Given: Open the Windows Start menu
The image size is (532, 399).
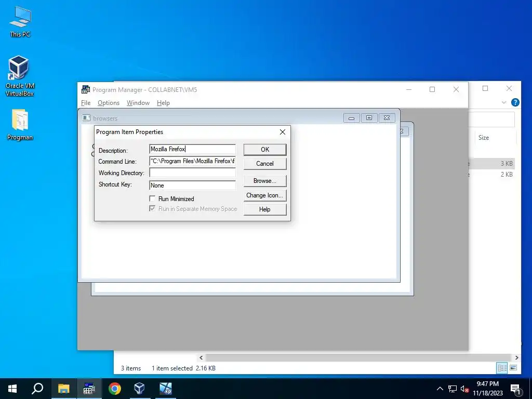Looking at the screenshot, I should pyautogui.click(x=12, y=389).
